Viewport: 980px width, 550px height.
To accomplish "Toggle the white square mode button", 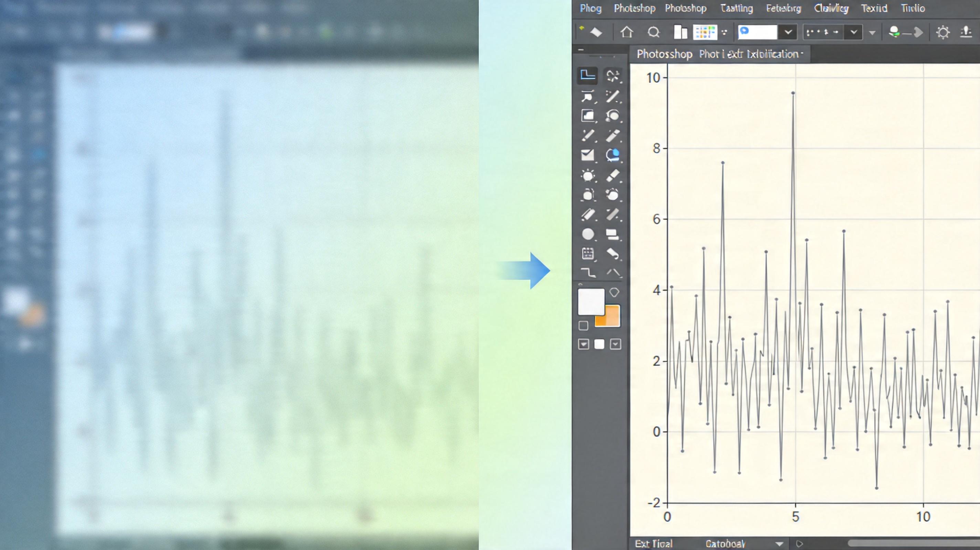I will click(599, 344).
